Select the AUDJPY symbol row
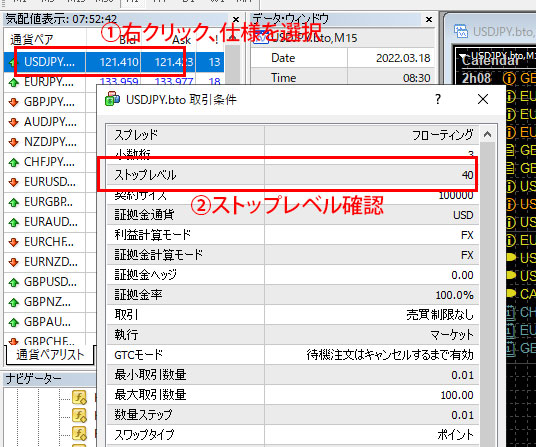This screenshot has height=447, width=536. tap(50, 122)
